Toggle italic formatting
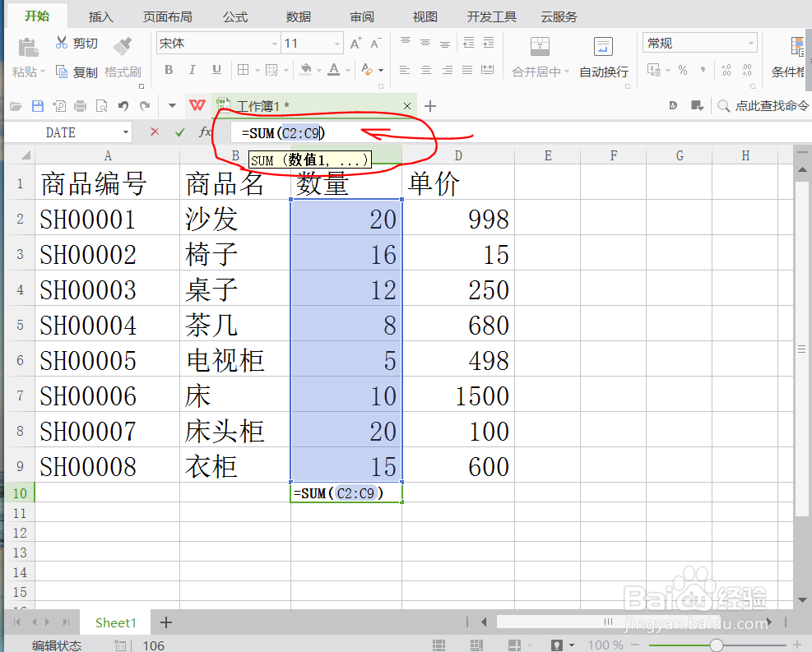The image size is (812, 652). pyautogui.click(x=191, y=72)
